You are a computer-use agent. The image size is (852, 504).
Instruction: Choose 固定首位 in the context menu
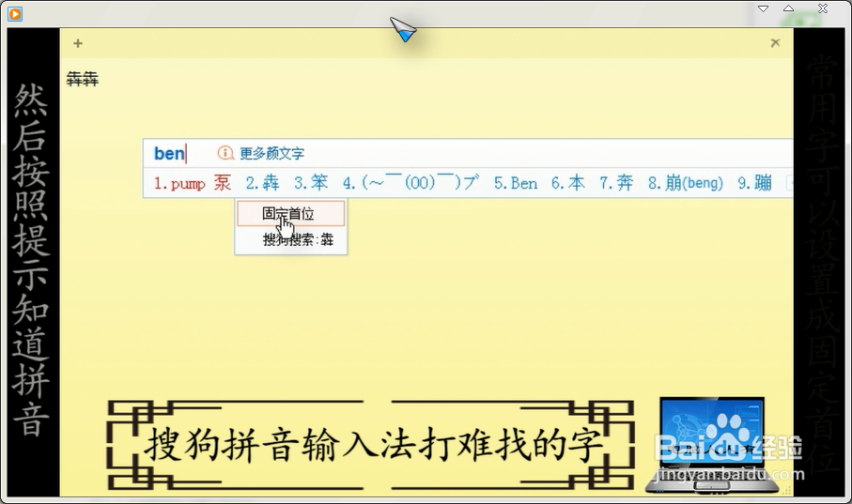tap(290, 213)
